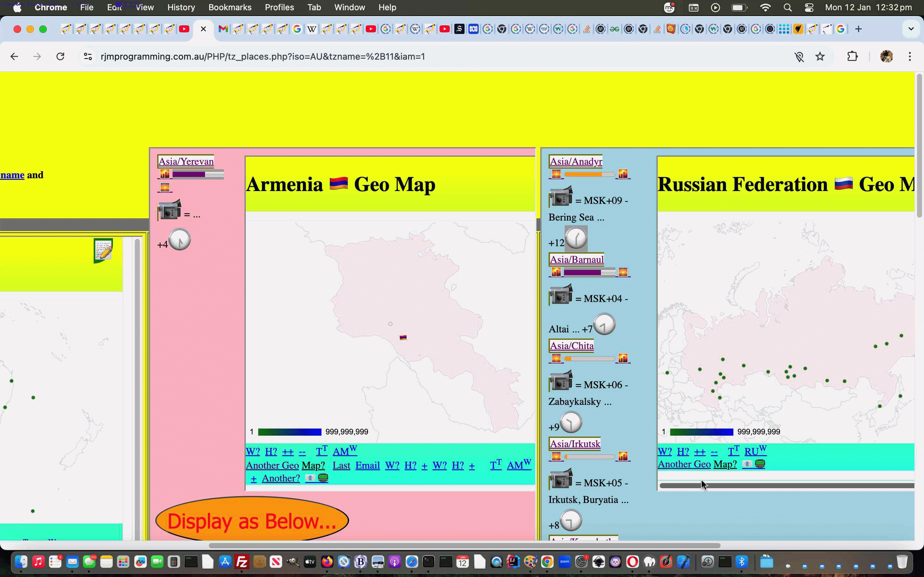This screenshot has width=924, height=577.
Task: Click the horizontal scrollbar below Russian map
Action: coord(787,485)
